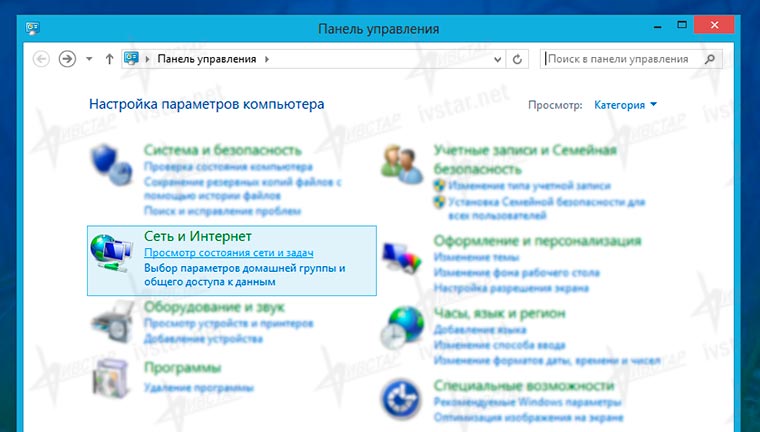Open Добавление устройства link

tap(203, 339)
